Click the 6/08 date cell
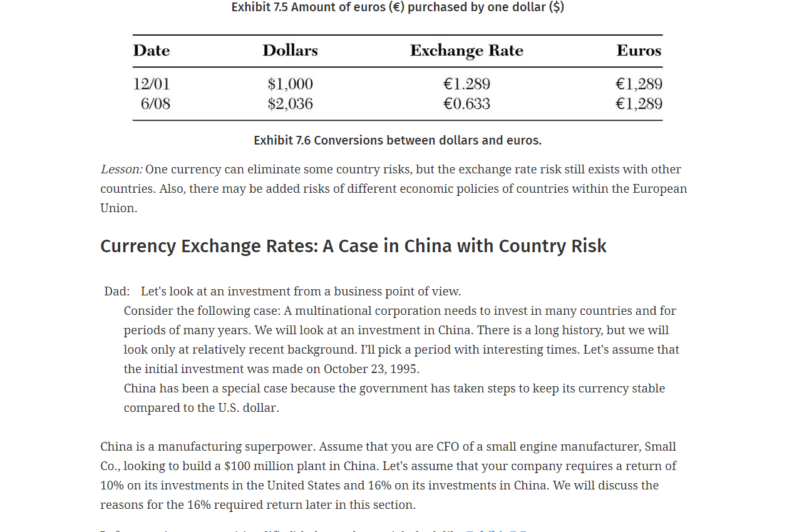The image size is (809, 532). point(155,104)
